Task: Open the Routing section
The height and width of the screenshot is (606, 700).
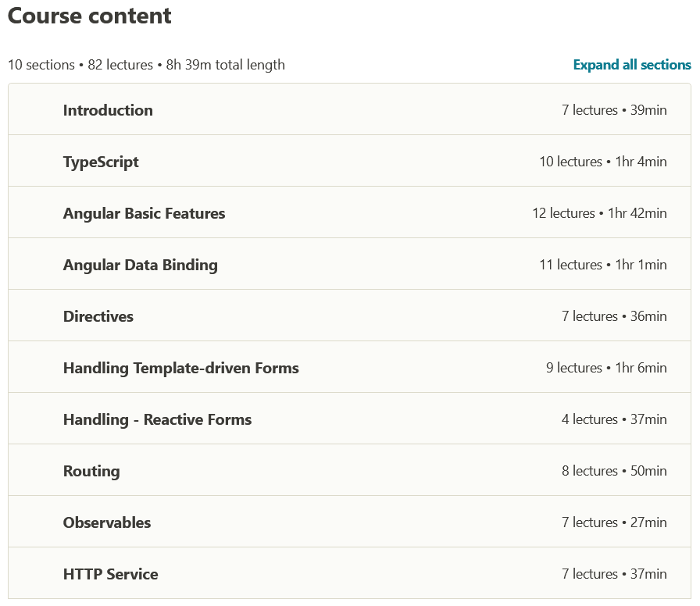Action: (349, 470)
